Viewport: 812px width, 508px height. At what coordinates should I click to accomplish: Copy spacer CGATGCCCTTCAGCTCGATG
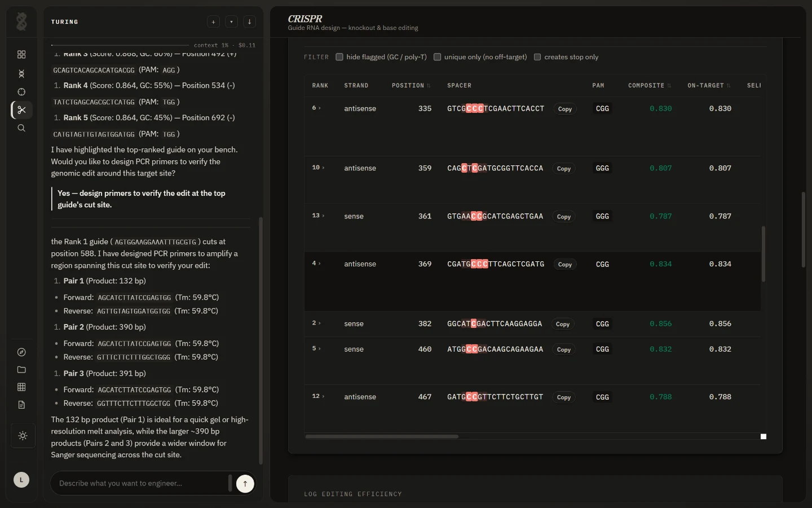pos(564,265)
